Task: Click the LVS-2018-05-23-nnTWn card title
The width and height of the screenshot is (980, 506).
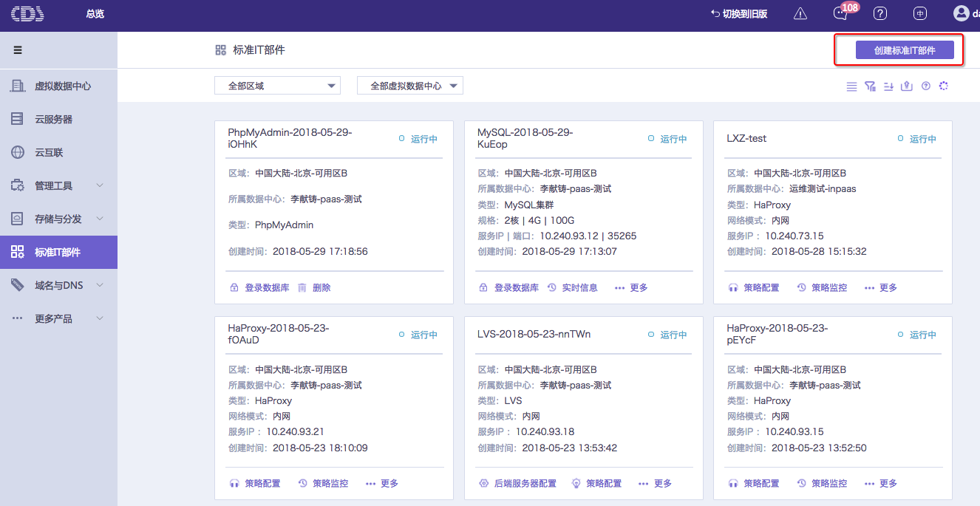Action: (534, 334)
